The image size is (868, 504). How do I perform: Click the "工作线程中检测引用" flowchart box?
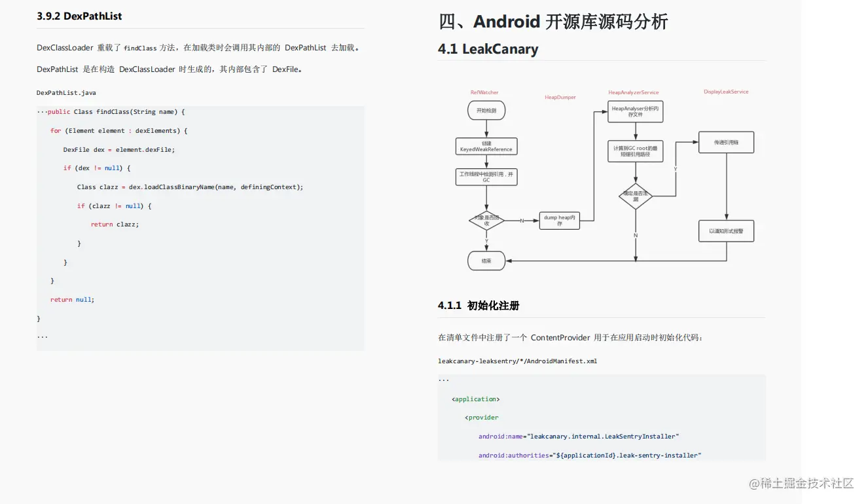pos(486,177)
